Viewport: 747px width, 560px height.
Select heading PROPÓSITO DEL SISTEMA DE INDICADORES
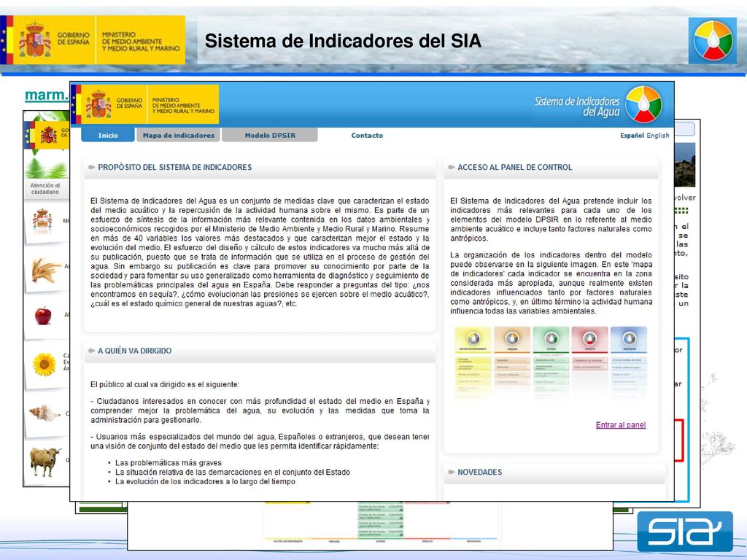[174, 167]
